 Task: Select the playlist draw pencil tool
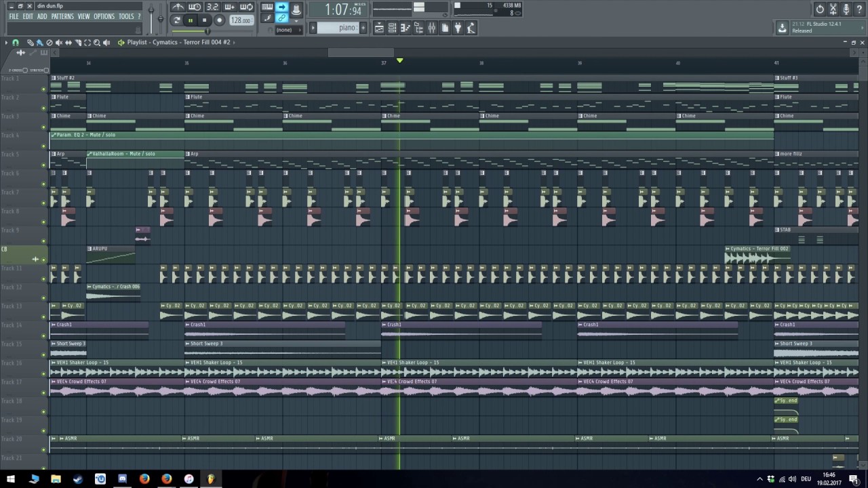point(30,43)
